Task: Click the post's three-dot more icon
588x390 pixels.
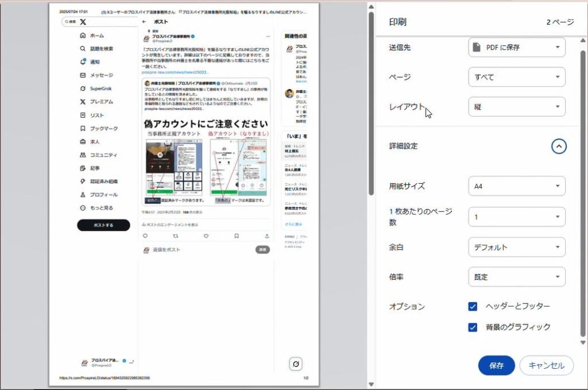Action: point(268,37)
